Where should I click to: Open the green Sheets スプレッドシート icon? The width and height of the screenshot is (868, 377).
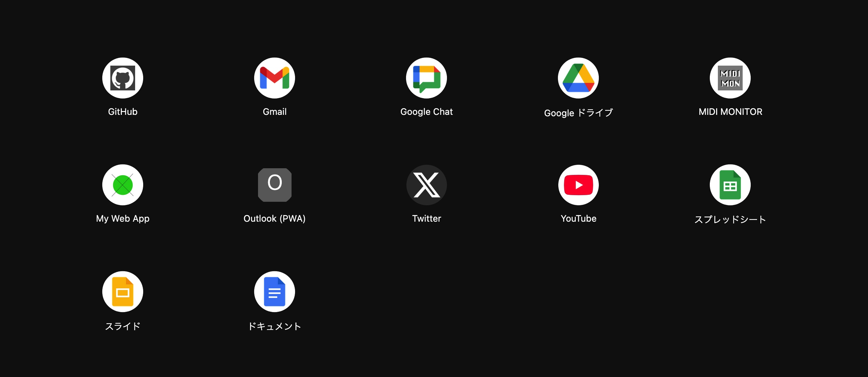click(730, 185)
